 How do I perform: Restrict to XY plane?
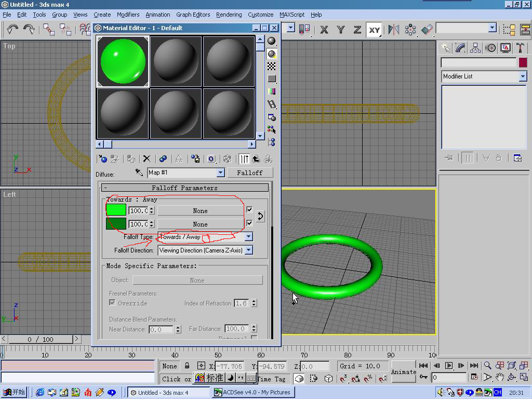coord(374,30)
